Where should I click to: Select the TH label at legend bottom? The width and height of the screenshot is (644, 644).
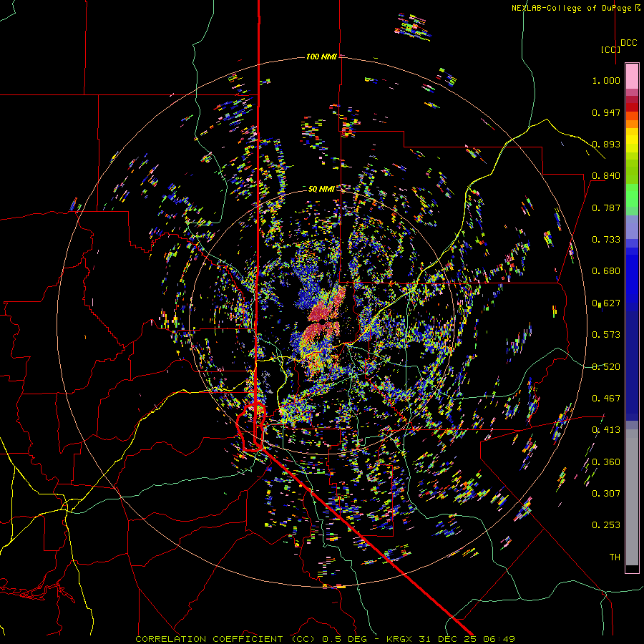coord(615,557)
